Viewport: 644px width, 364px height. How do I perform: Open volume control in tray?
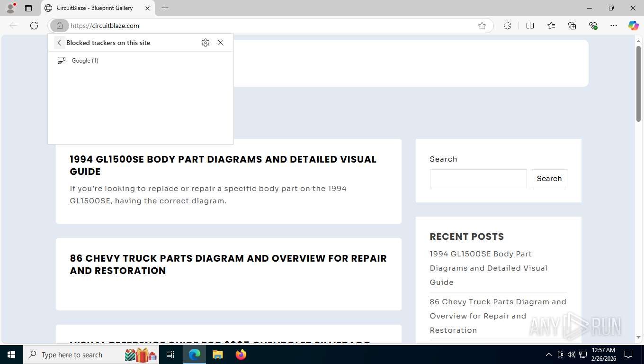(572, 355)
